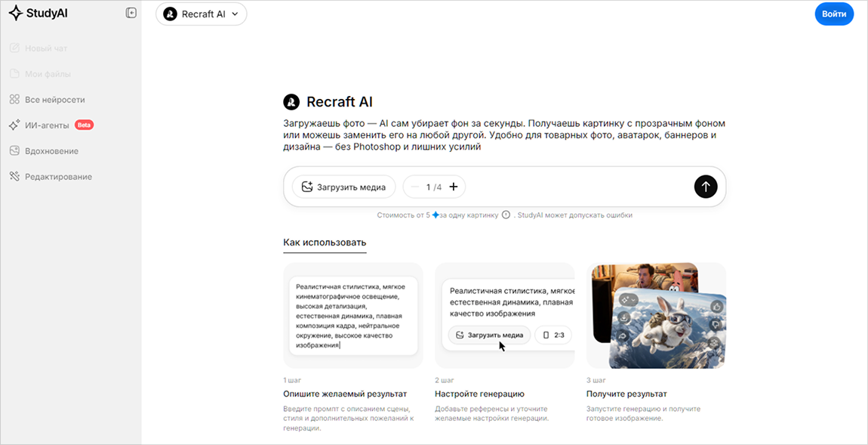Click the ИИ-агенты sparkle icon

(x=15, y=125)
